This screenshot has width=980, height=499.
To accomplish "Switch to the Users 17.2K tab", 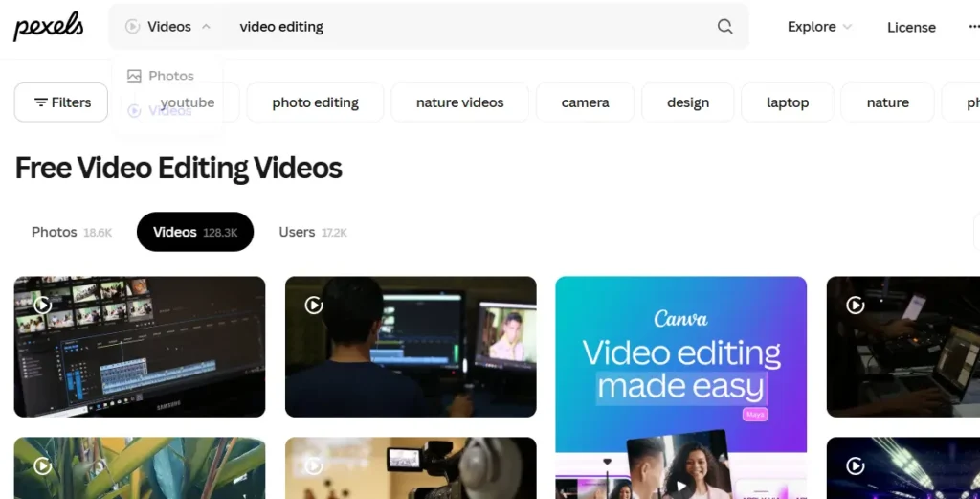I will click(x=313, y=232).
